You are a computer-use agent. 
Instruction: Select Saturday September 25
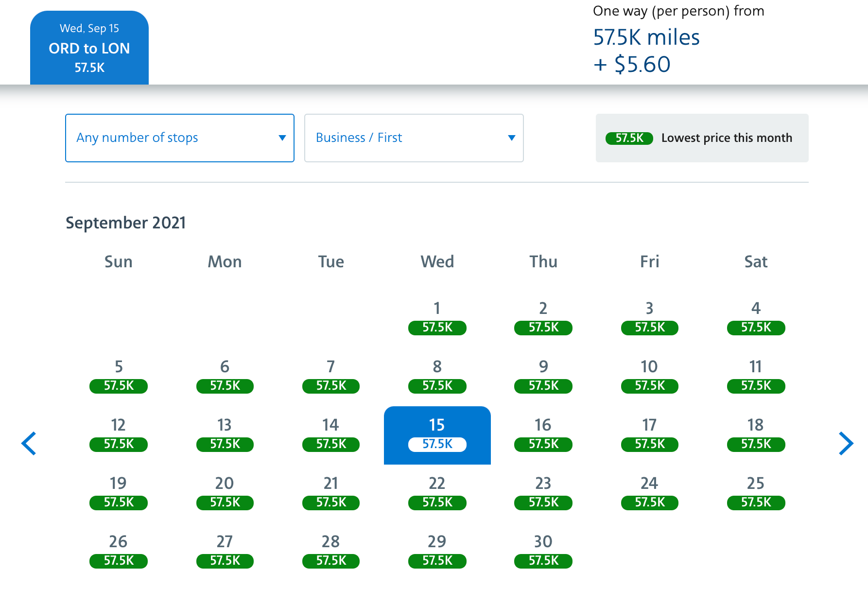point(756,493)
